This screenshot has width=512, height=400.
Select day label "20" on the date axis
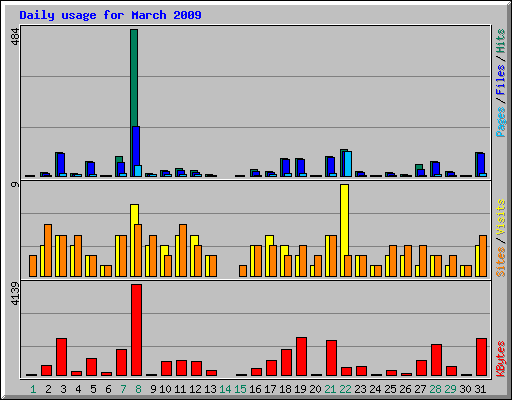click(x=315, y=389)
